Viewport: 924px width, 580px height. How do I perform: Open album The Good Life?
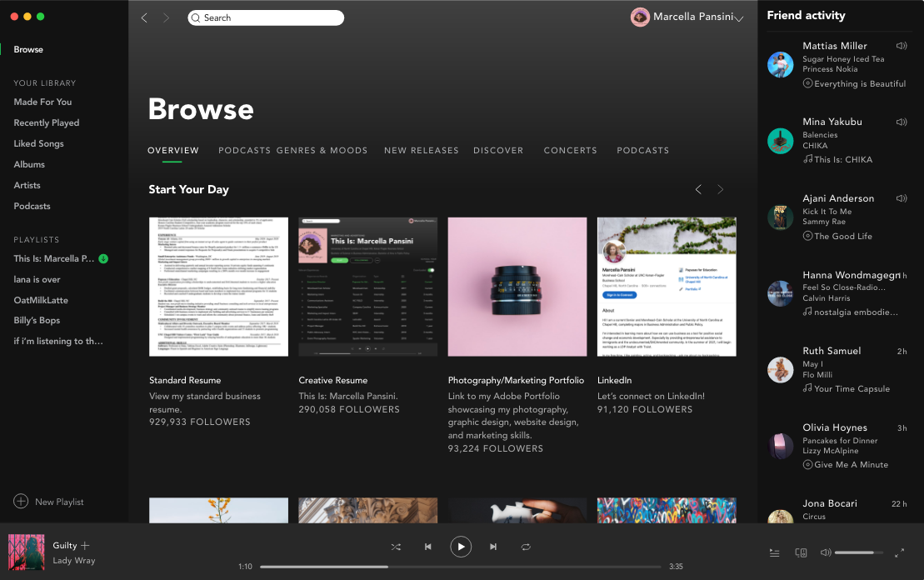(x=842, y=236)
